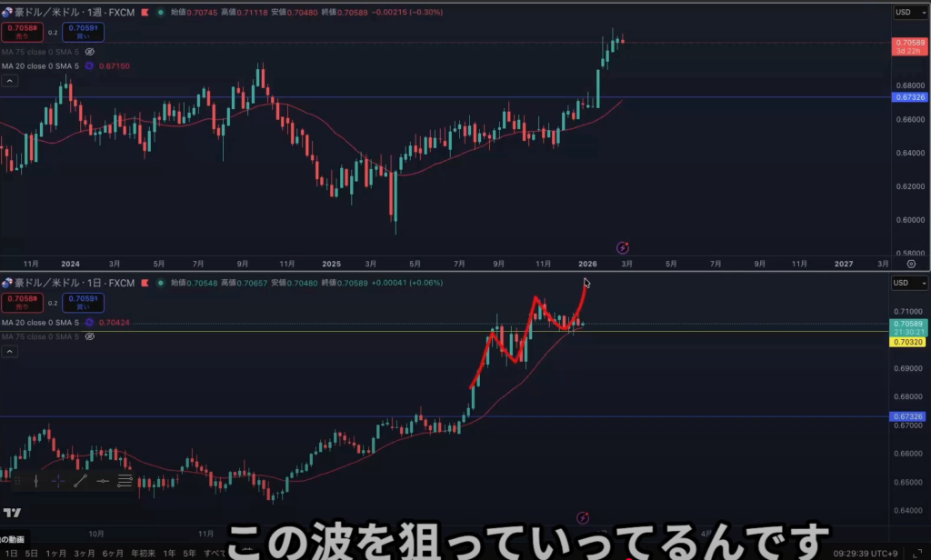
Task: Select the 1ヶ月 date range tab
Action: [55, 554]
